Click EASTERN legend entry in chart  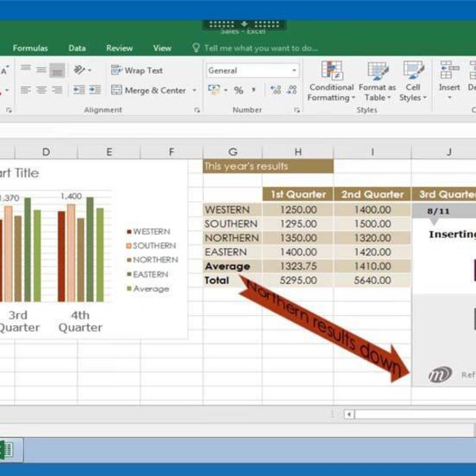148,274
